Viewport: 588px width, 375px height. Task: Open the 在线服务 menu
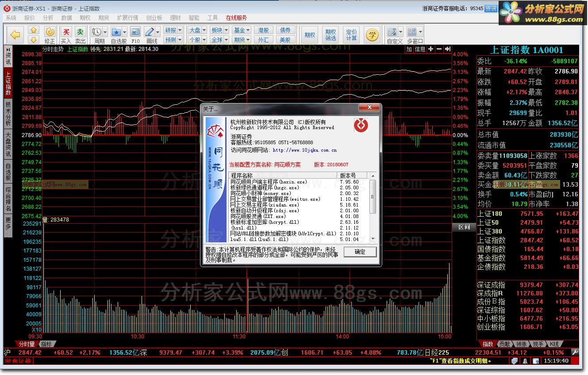tap(237, 18)
